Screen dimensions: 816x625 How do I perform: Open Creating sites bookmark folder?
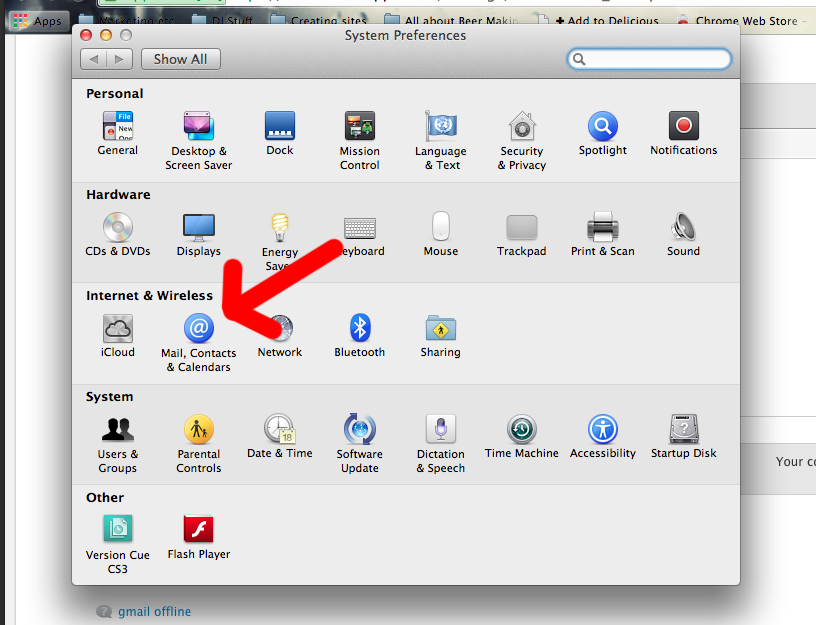(319, 21)
